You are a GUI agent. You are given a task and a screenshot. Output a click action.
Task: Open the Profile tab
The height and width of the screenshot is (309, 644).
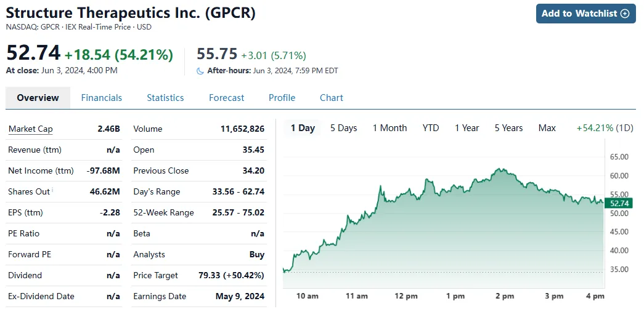[282, 98]
